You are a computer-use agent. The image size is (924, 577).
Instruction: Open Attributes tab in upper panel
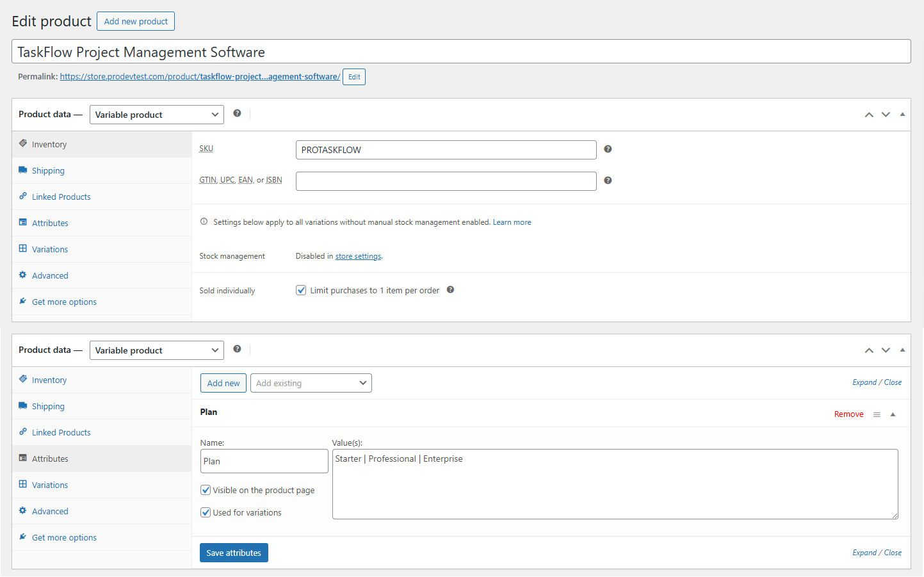coord(102,223)
